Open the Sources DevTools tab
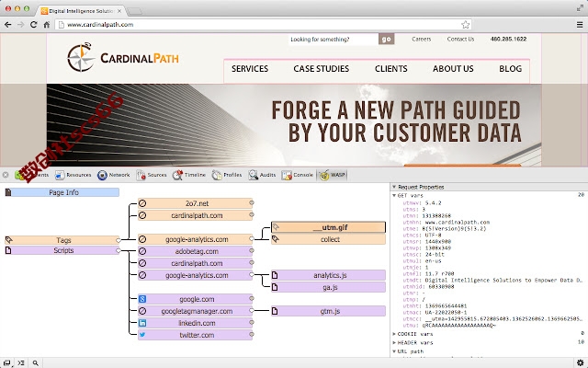The image size is (588, 368). pyautogui.click(x=152, y=175)
